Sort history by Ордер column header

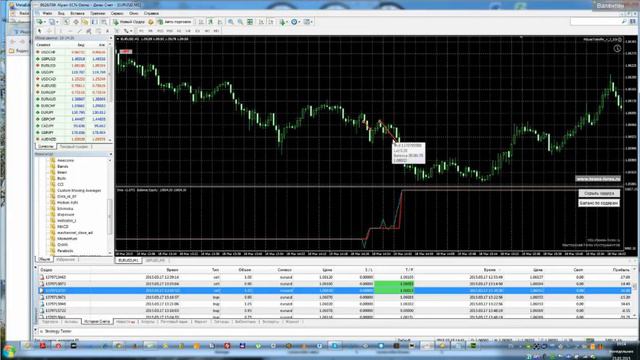[46, 270]
